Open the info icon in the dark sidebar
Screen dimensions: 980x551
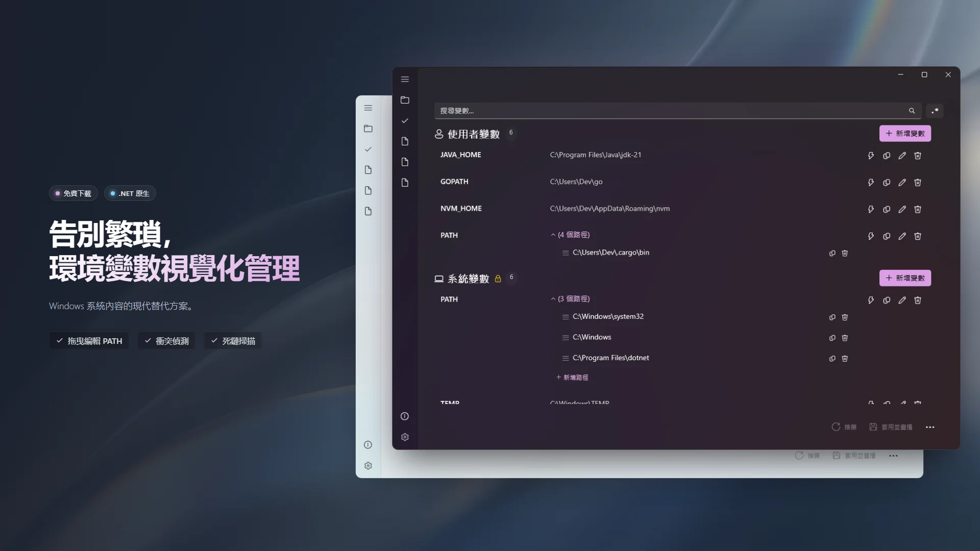click(405, 416)
